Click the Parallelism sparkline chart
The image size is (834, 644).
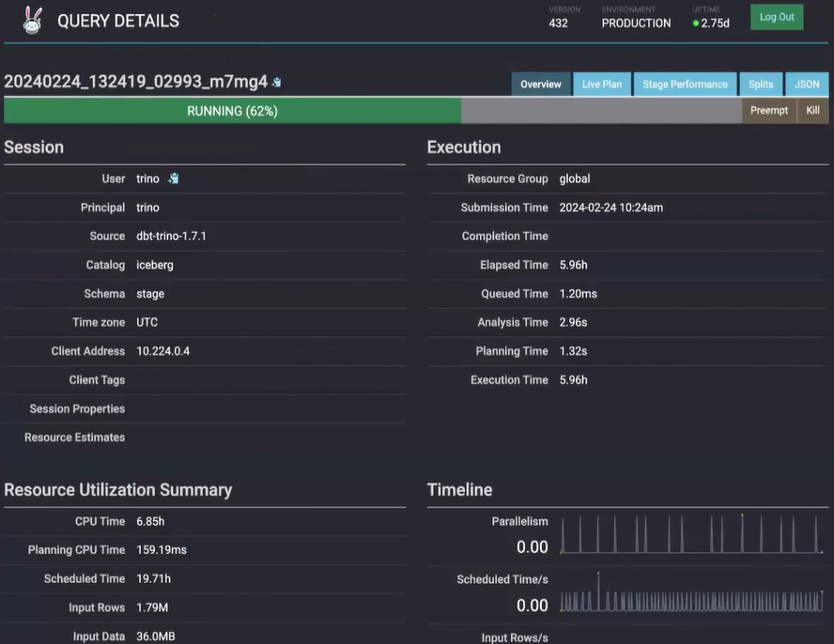(x=691, y=534)
